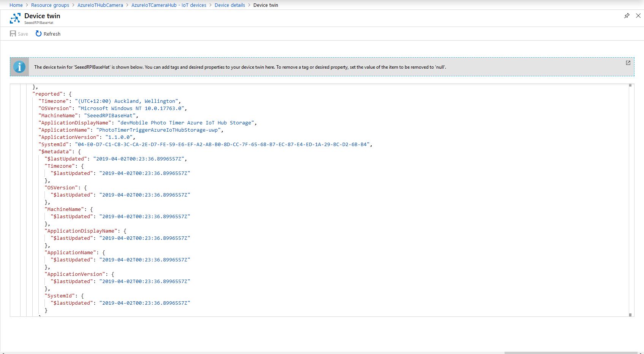Viewport: 644px width, 354px height.
Task: Click the editor vertical scrollbar
Action: pos(630,190)
